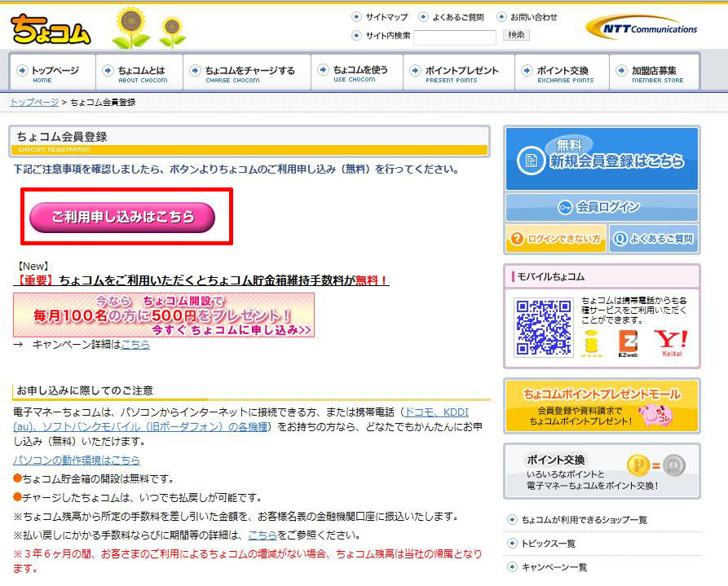Image resolution: width=728 pixels, height=586 pixels.
Task: Click the モバイルちょコム panel title
Action: [x=551, y=277]
